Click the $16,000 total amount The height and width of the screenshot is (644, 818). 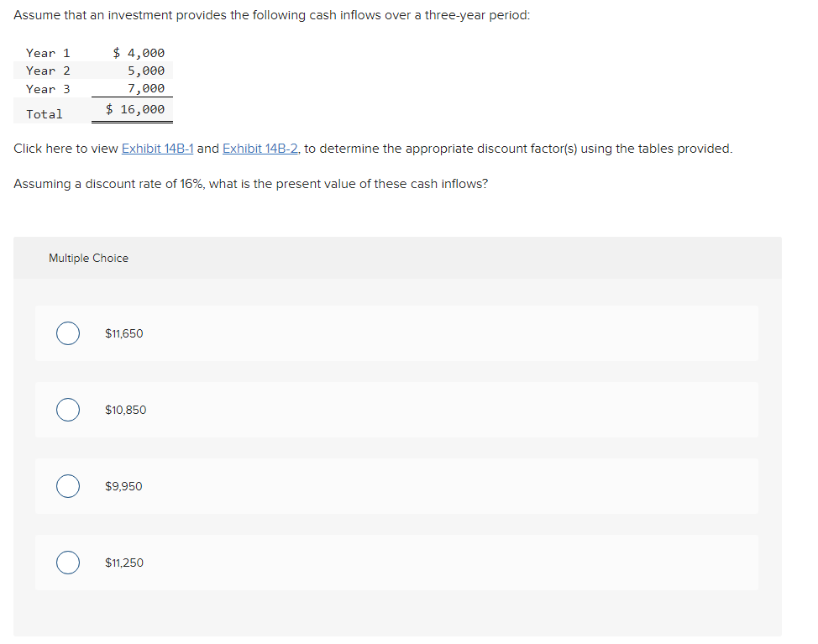point(134,109)
